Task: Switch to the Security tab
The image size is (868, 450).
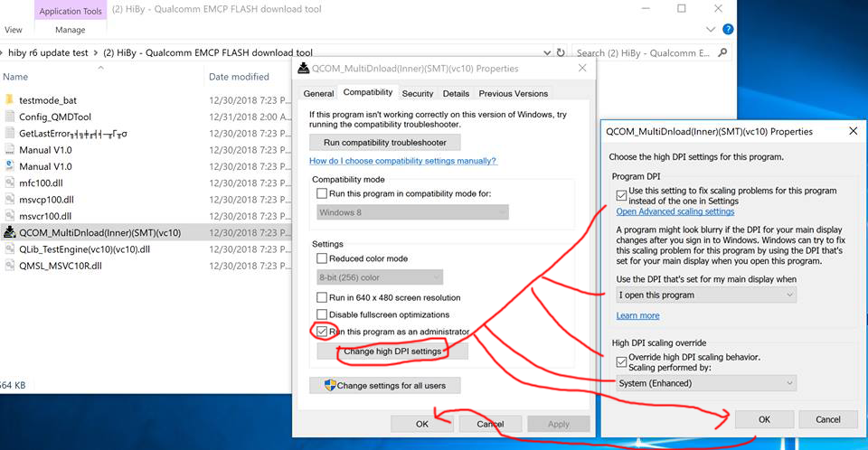Action: [x=418, y=94]
